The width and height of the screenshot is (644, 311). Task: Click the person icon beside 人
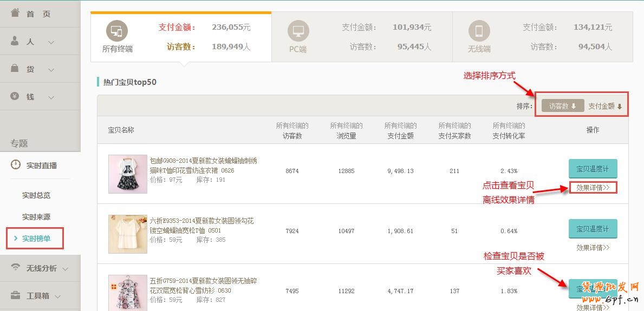click(x=15, y=41)
